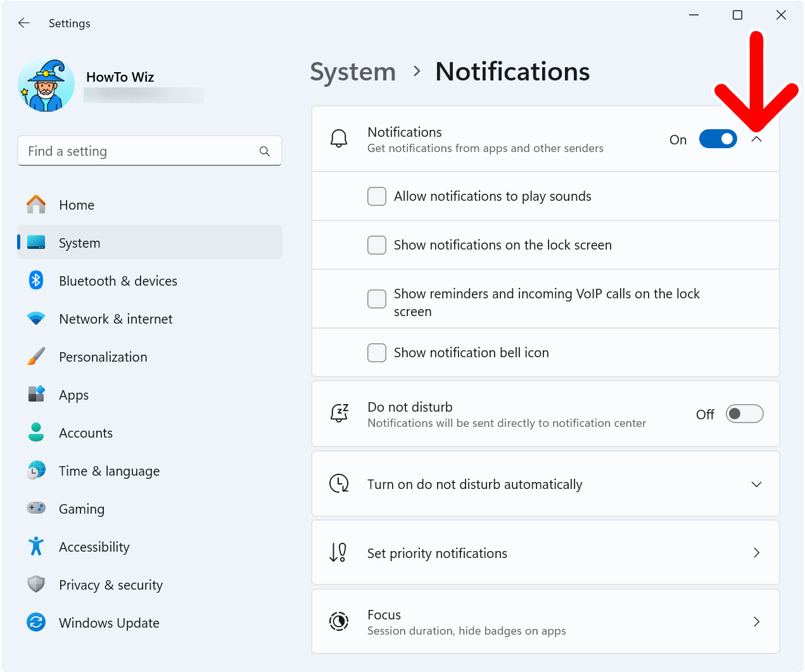This screenshot has height=672, width=805.
Task: Check Show notifications on the lock screen
Action: click(377, 245)
